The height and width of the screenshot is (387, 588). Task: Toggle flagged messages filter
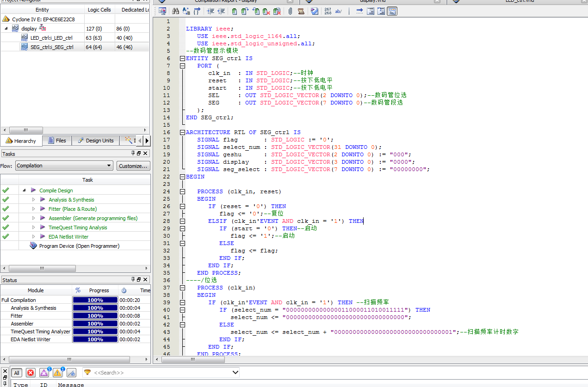[x=71, y=373]
